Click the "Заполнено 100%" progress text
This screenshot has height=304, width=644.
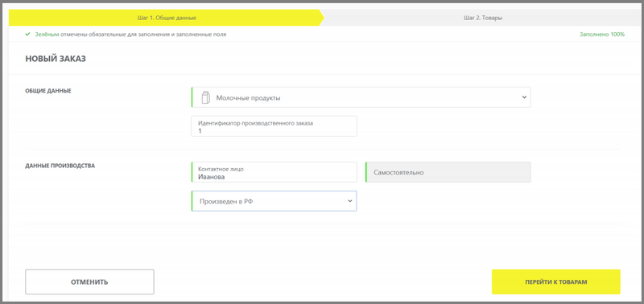coord(602,35)
